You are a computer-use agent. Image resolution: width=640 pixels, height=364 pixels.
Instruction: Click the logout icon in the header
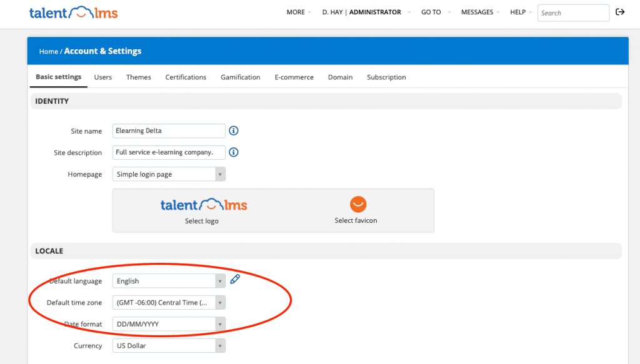pos(619,12)
